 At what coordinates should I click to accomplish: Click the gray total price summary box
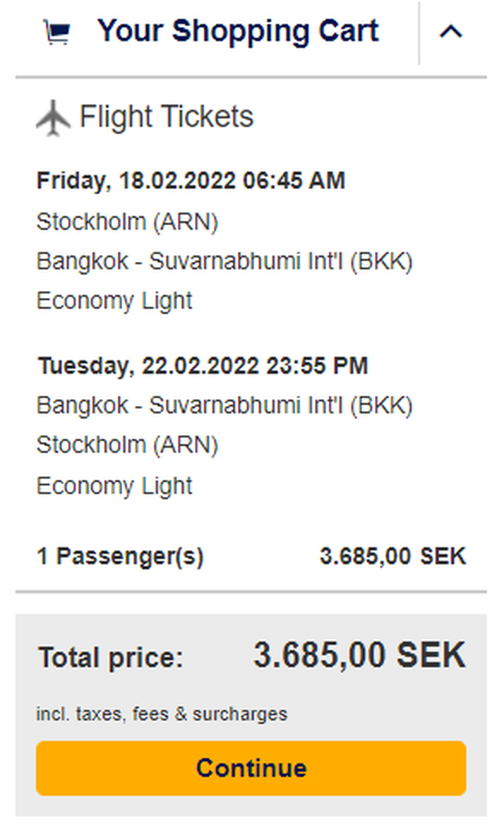[x=251, y=715]
